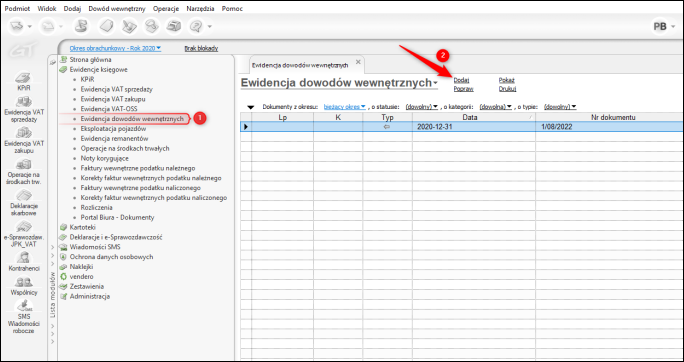This screenshot has width=684, height=362.
Task: Open PB user dropdown arrow
Action: pyautogui.click(x=674, y=27)
